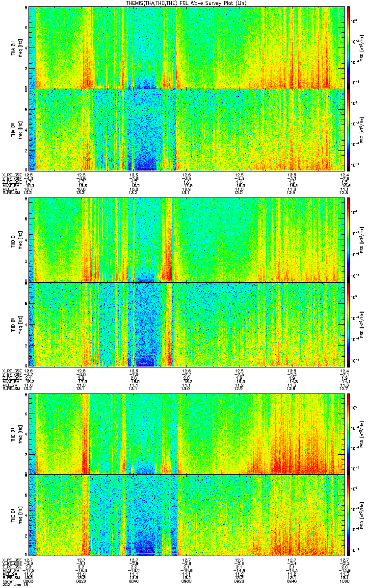
Task: Click the 'THA B⊥ freq [Hz]' y-axis label
Action: [x=16, y=48]
